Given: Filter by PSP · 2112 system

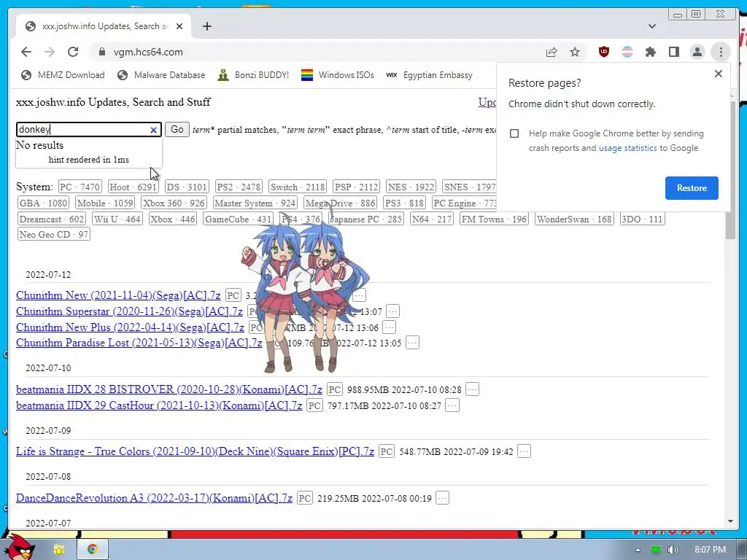Looking at the screenshot, I should click(x=356, y=187).
